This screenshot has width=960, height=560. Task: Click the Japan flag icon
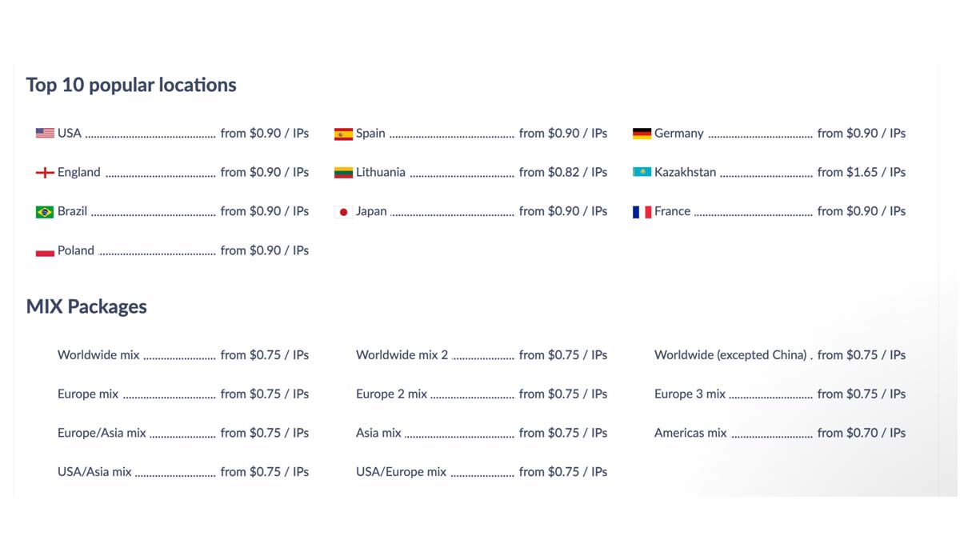pos(343,212)
